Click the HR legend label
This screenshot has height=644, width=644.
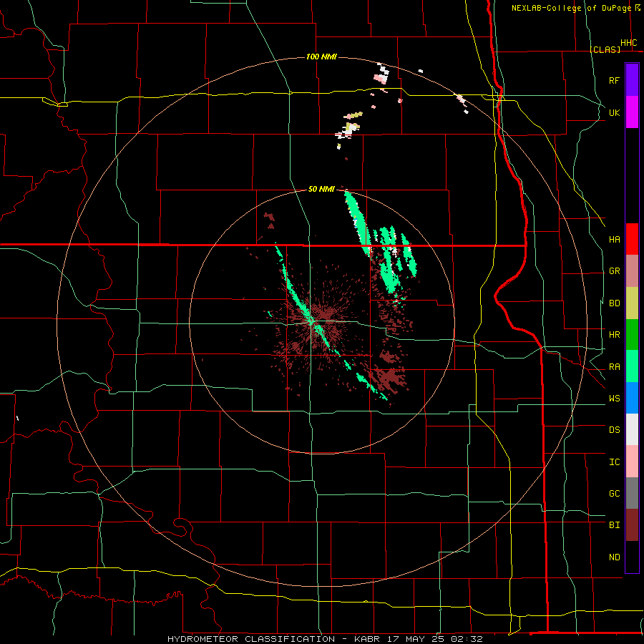click(614, 335)
